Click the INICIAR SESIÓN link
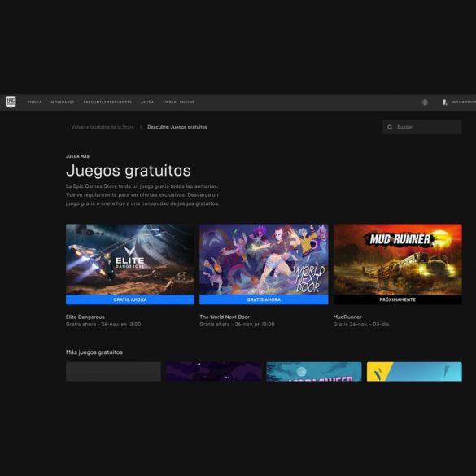Image resolution: width=476 pixels, height=476 pixels. (464, 103)
